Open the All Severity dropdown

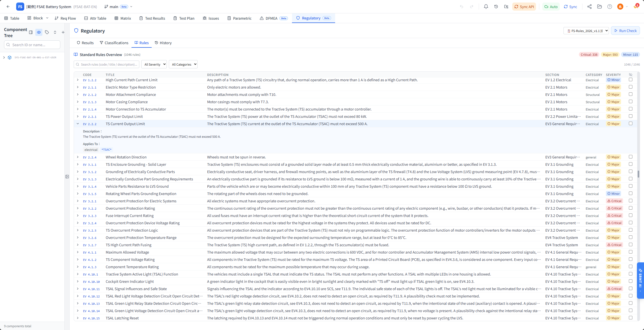154,64
